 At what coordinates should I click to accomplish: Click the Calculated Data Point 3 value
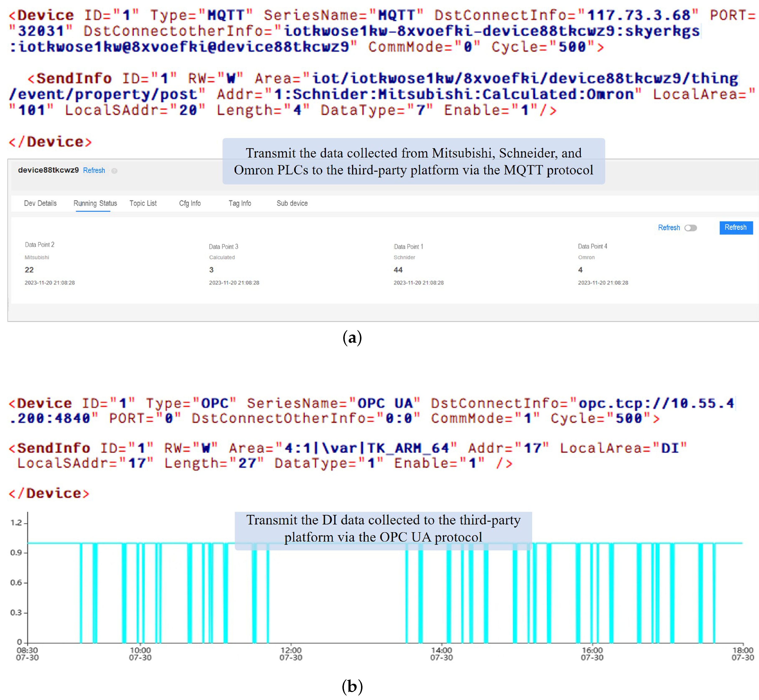coord(211,270)
